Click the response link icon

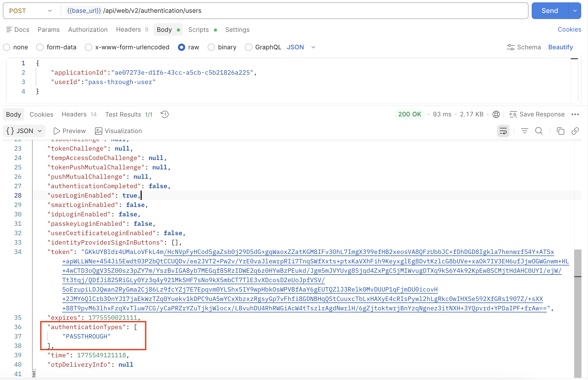click(575, 131)
